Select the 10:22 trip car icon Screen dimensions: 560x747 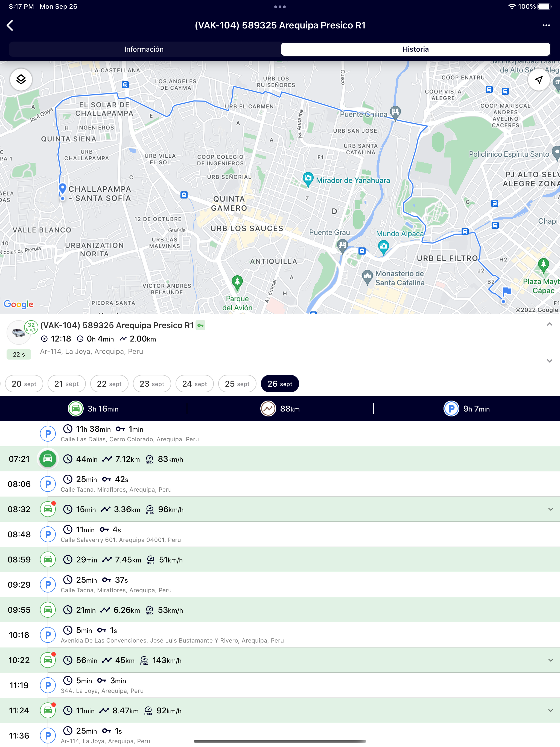coord(48,660)
